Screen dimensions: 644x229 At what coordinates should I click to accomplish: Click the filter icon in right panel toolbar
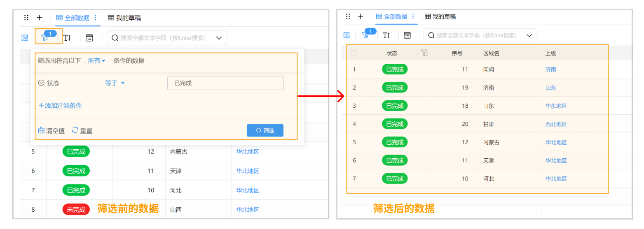click(365, 35)
